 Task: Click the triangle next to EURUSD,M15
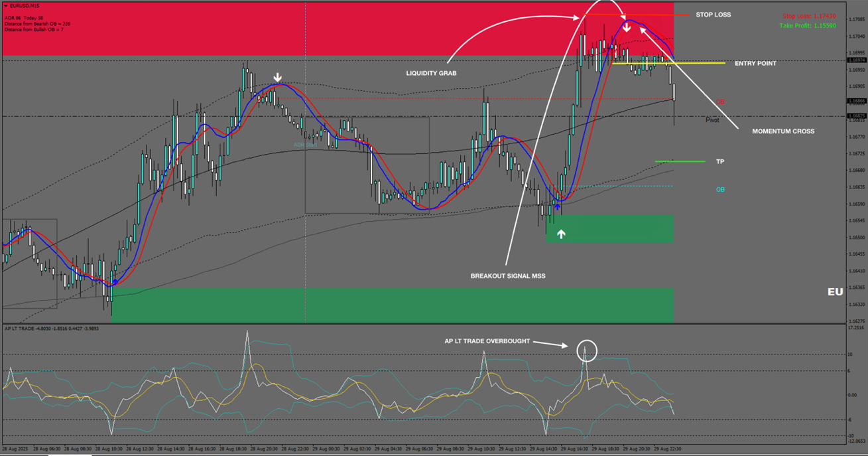(6, 6)
